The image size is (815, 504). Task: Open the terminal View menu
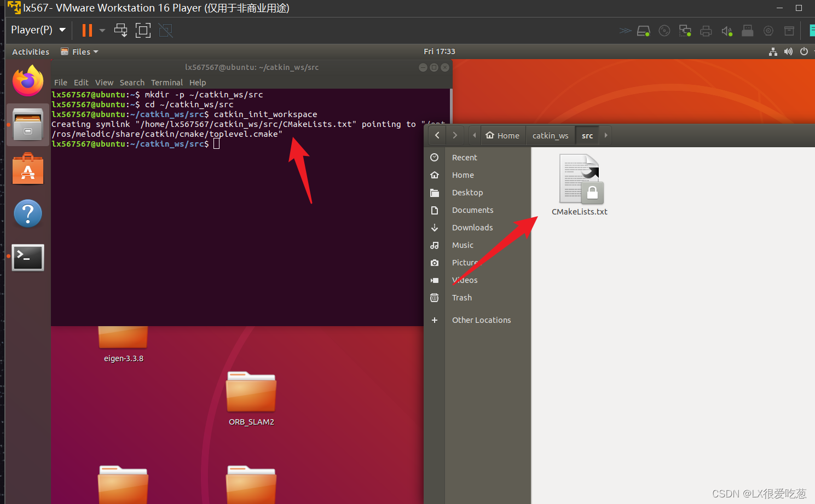[104, 83]
